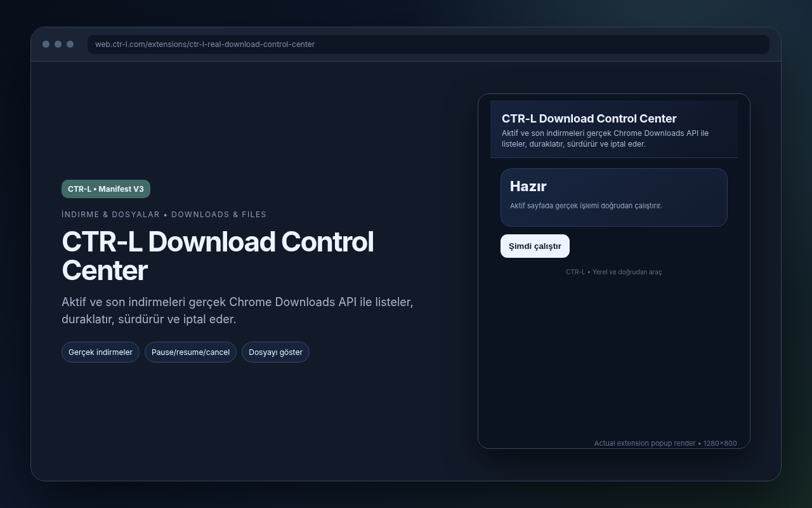The image size is (812, 508).
Task: Click the first browser window dot
Action: point(46,44)
